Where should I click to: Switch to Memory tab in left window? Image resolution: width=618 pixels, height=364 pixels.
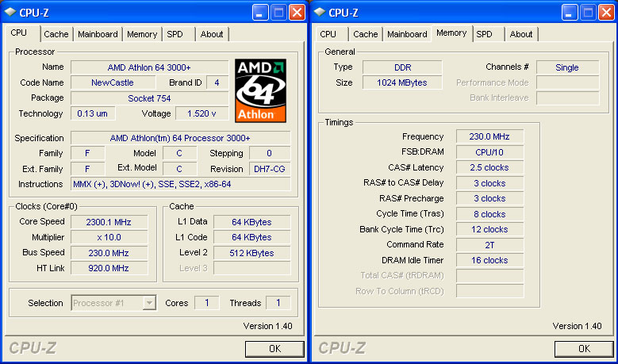pos(142,34)
